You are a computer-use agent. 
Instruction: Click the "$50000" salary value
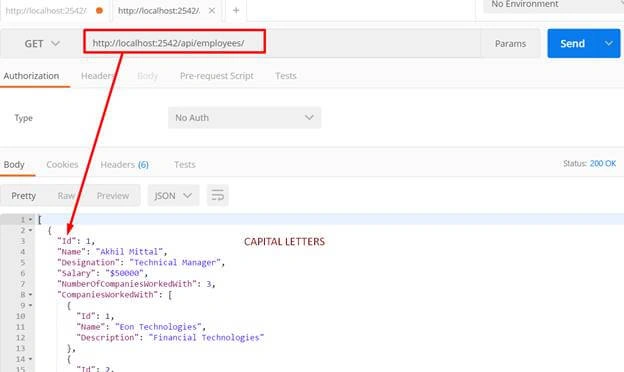click(x=125, y=273)
